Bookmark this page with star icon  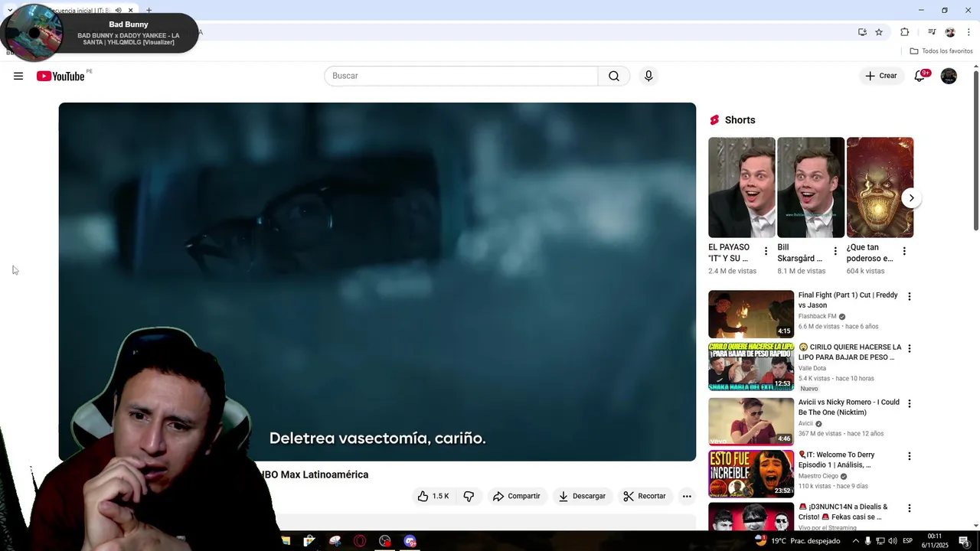879,32
